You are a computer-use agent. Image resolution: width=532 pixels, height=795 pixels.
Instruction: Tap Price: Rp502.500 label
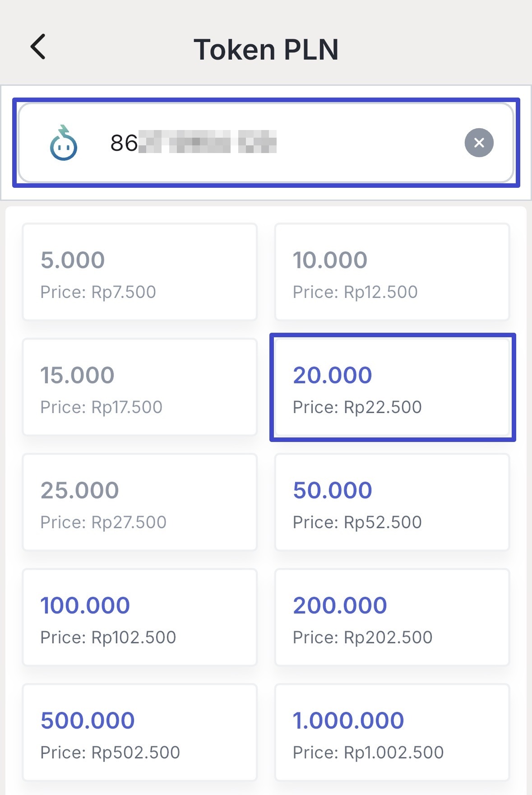click(x=110, y=753)
